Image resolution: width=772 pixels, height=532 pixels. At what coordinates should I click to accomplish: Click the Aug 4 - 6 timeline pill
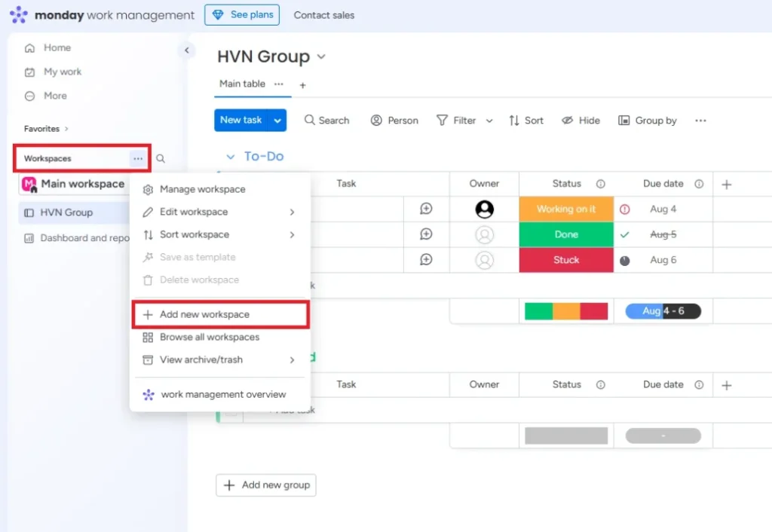coord(663,311)
